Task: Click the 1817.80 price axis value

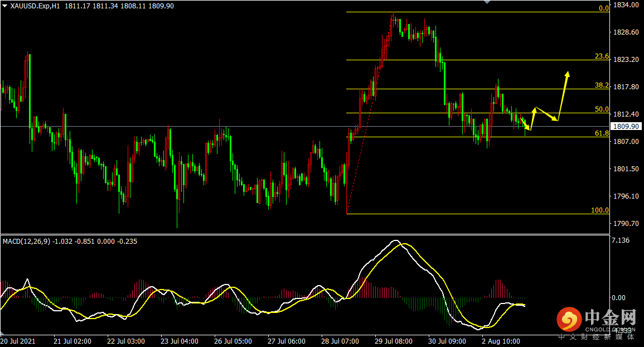Action: tap(626, 87)
